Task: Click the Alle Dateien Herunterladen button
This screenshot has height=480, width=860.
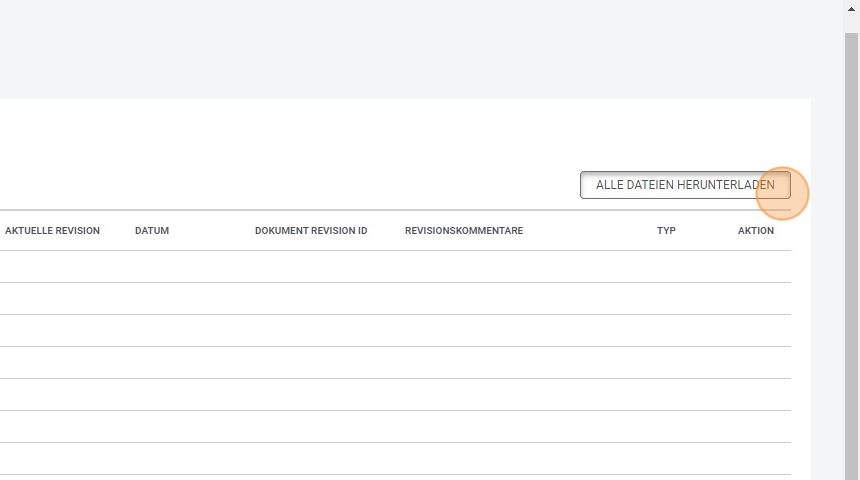Action: [x=685, y=185]
